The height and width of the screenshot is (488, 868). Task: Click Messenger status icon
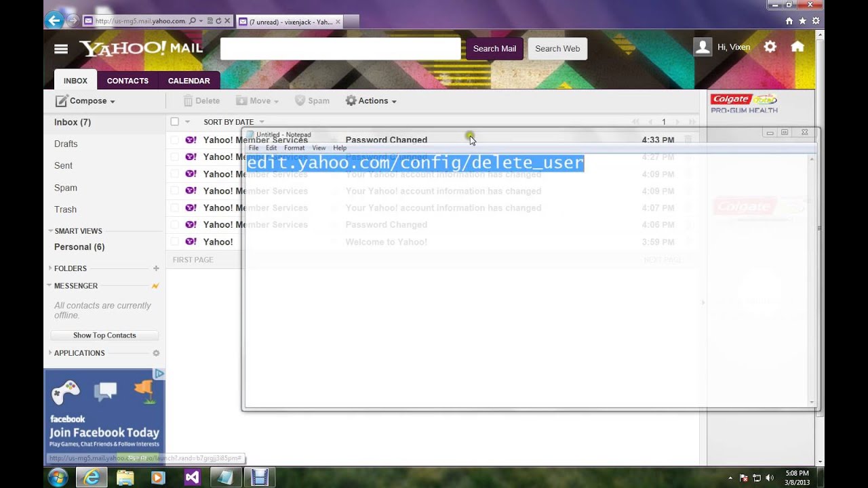(x=155, y=286)
